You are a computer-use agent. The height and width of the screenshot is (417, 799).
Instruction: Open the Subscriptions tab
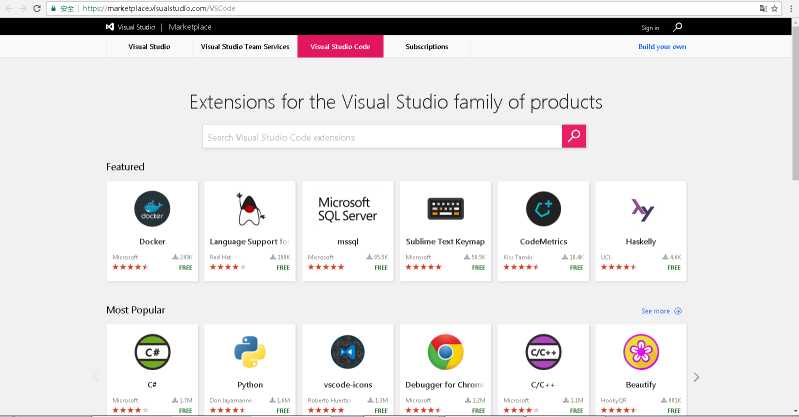[x=427, y=47]
